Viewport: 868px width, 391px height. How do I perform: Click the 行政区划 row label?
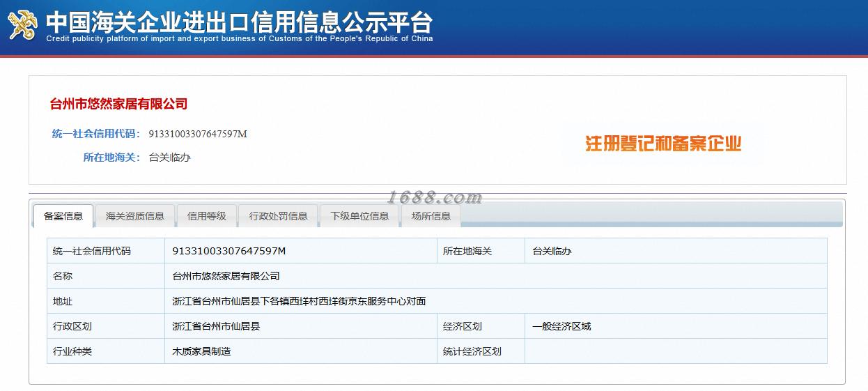pos(72,326)
